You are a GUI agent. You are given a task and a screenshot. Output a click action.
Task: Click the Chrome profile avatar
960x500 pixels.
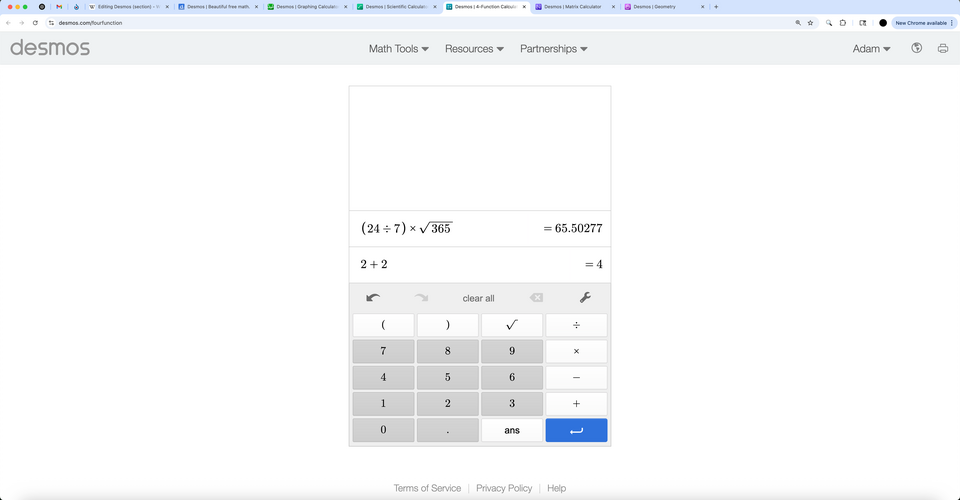tap(883, 23)
